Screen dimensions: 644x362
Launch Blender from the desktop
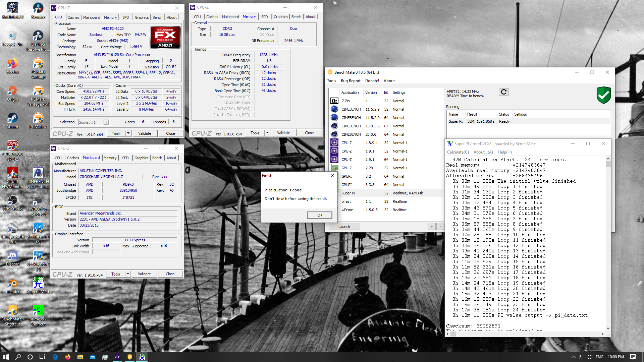[13, 285]
